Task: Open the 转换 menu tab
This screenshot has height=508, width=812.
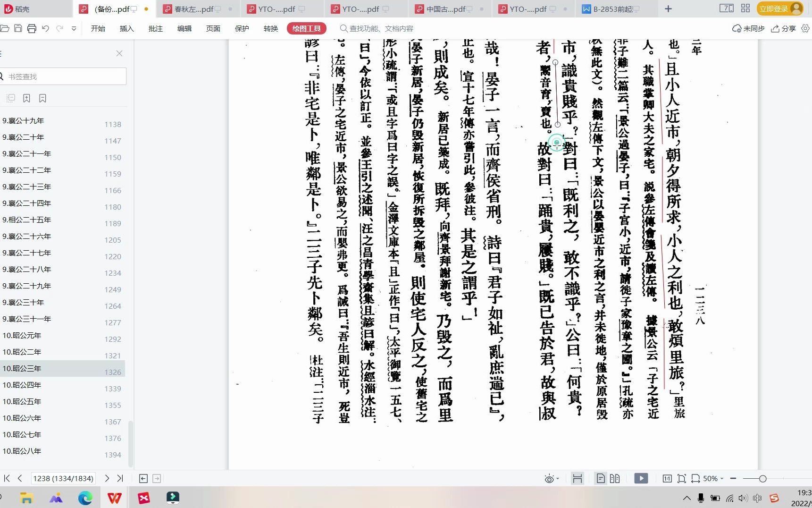Action: [x=271, y=29]
